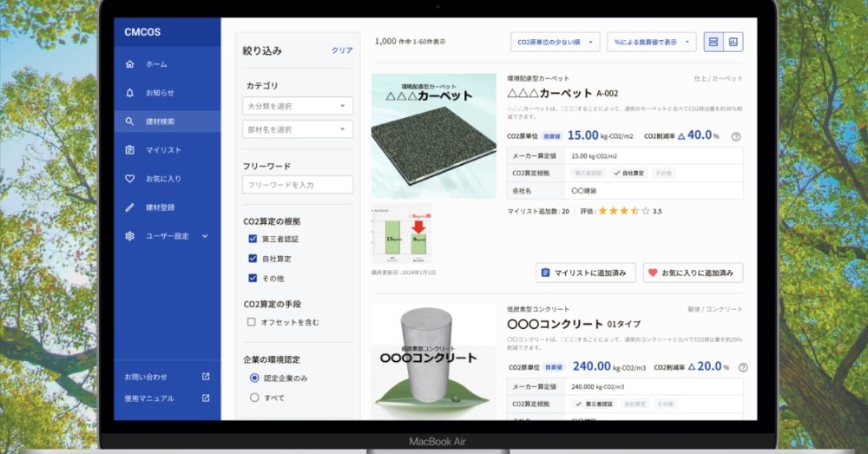Click 1,000 件中 1-60件表示 count text
868x454 pixels.
click(x=410, y=42)
